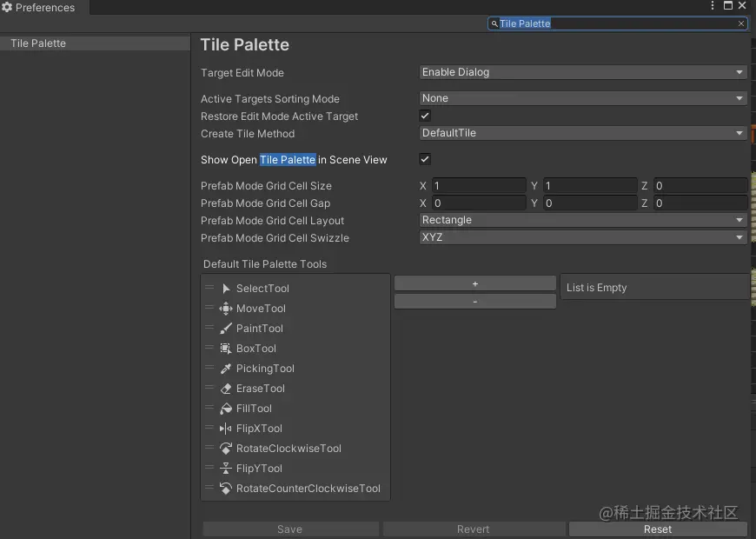Click the Grid Cell Gap X field
Image resolution: width=756 pixels, height=539 pixels.
click(x=479, y=203)
